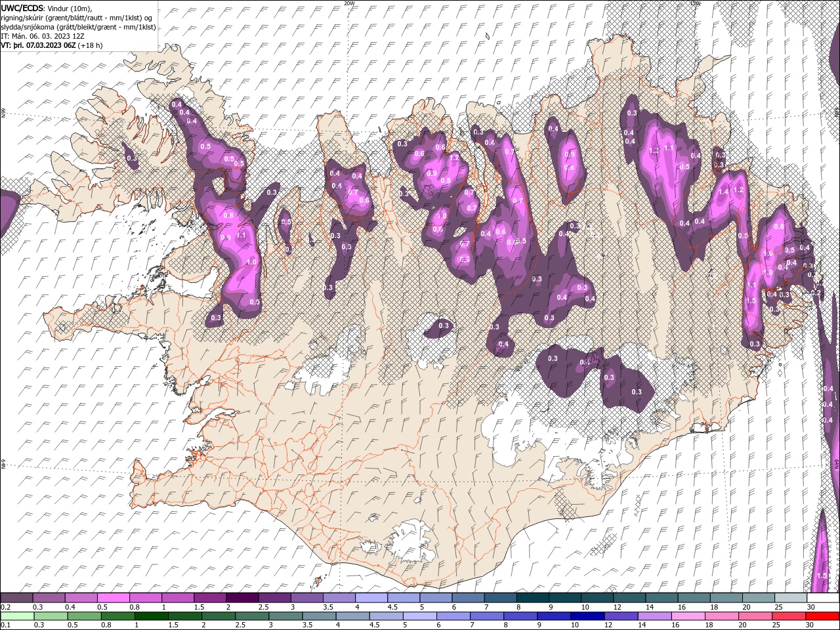Viewport: 840px width, 630px height.
Task: Click rain scale red swatch after 30
Action: coord(822,616)
